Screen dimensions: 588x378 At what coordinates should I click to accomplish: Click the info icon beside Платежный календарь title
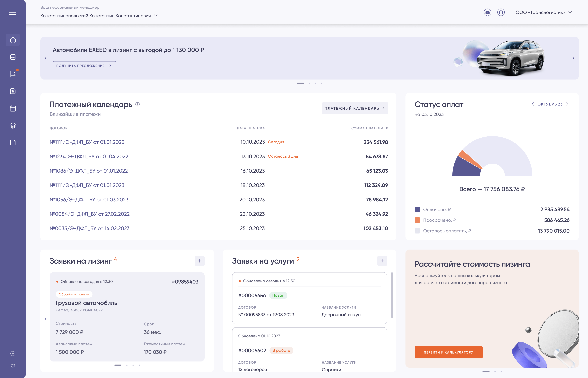pos(138,104)
